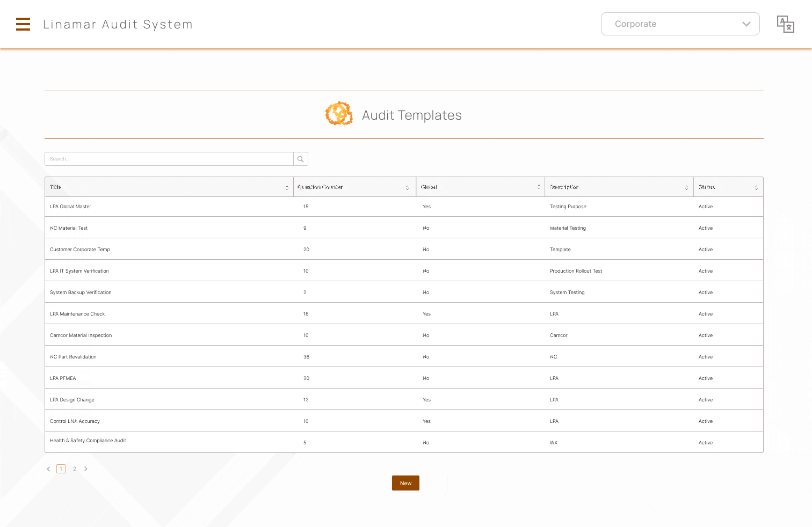Image resolution: width=812 pixels, height=527 pixels.
Task: Click the Linamar Audit System title
Action: click(x=118, y=24)
